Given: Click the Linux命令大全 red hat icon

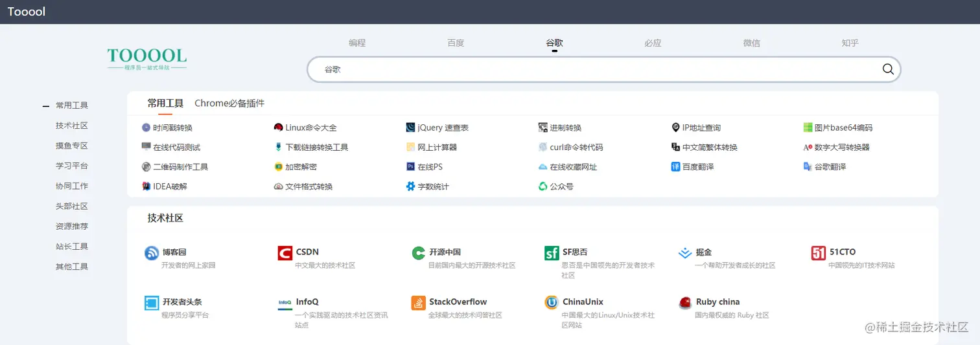Looking at the screenshot, I should 278,128.
